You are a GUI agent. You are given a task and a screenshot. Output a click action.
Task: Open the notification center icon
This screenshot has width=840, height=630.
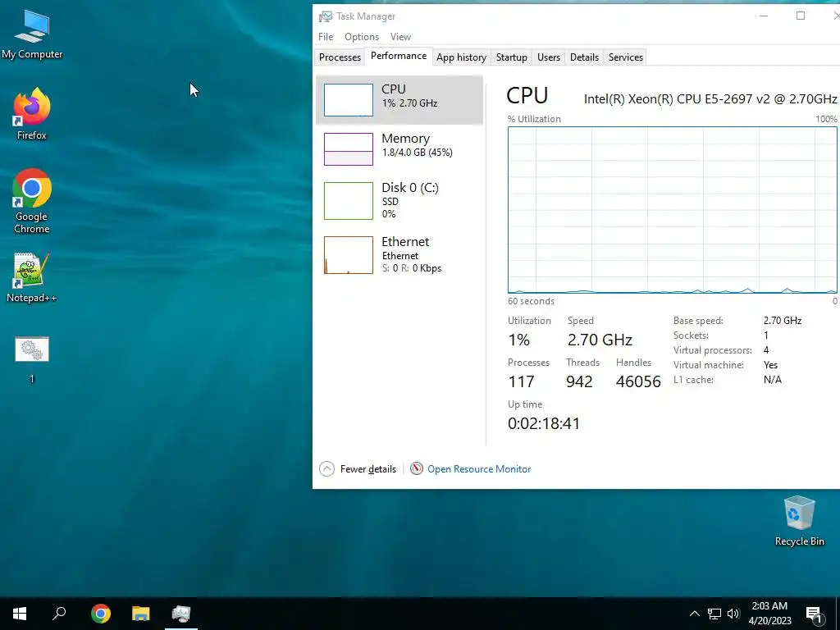815,614
